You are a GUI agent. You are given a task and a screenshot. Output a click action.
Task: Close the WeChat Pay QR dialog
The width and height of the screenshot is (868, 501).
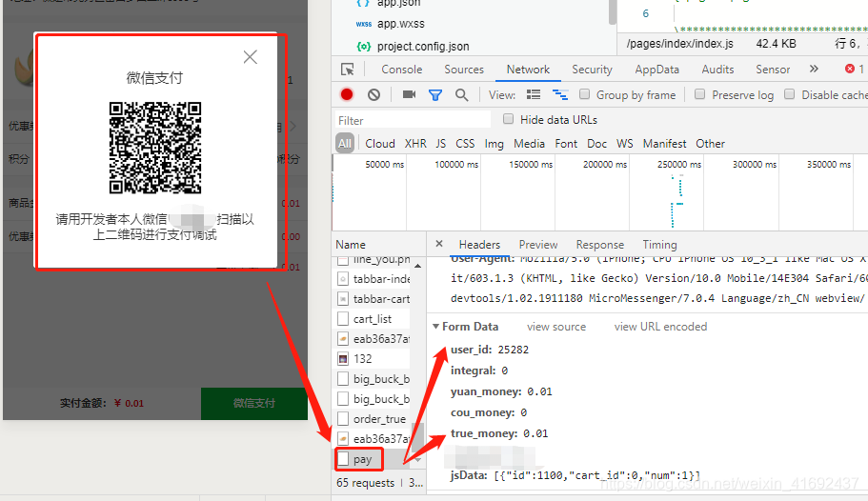[x=251, y=57]
